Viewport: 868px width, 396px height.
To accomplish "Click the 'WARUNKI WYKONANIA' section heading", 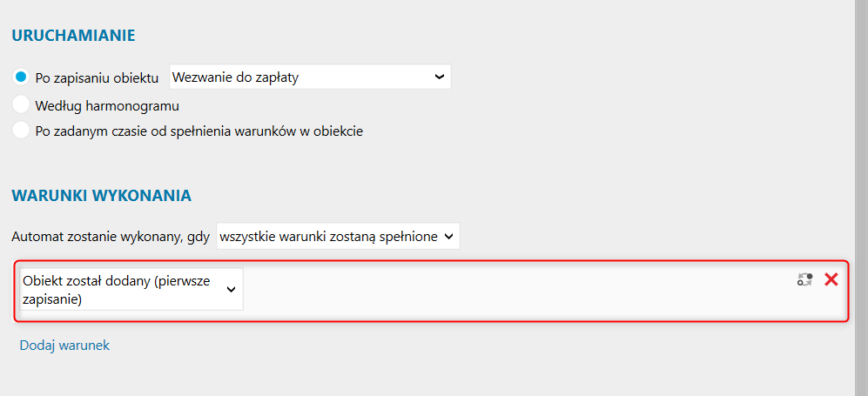I will (x=101, y=195).
